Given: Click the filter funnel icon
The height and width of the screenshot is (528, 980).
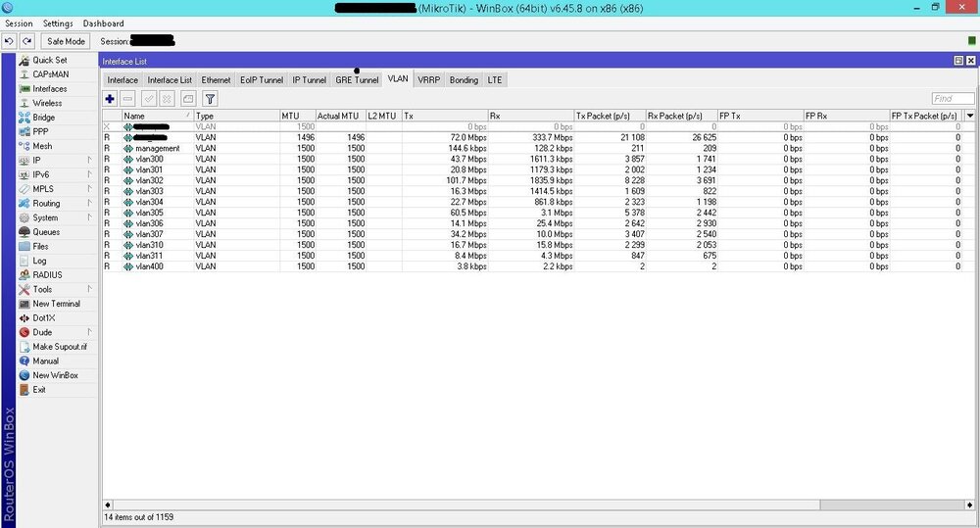Looking at the screenshot, I should click(210, 99).
